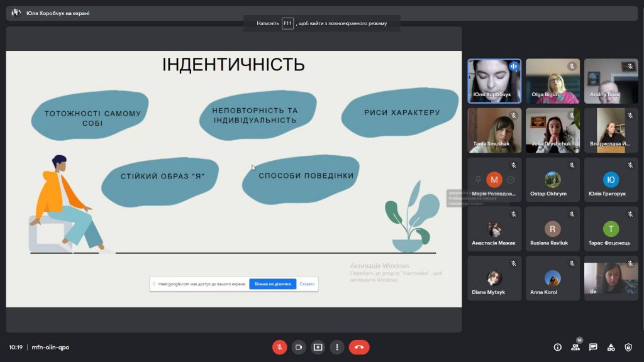Open the three-dot more options menu
Viewport: 644px width, 362px height.
pyautogui.click(x=337, y=347)
